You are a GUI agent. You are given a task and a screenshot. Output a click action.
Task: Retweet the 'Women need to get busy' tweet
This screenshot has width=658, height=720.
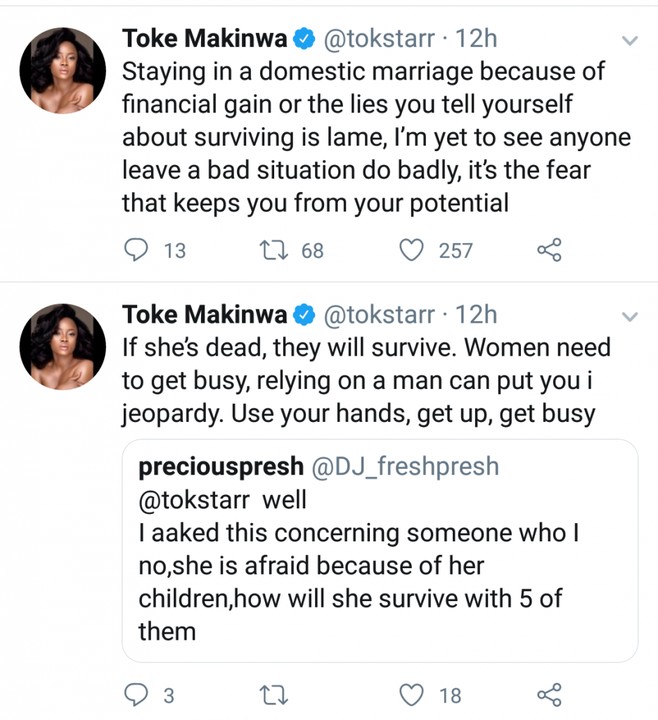tap(271, 695)
